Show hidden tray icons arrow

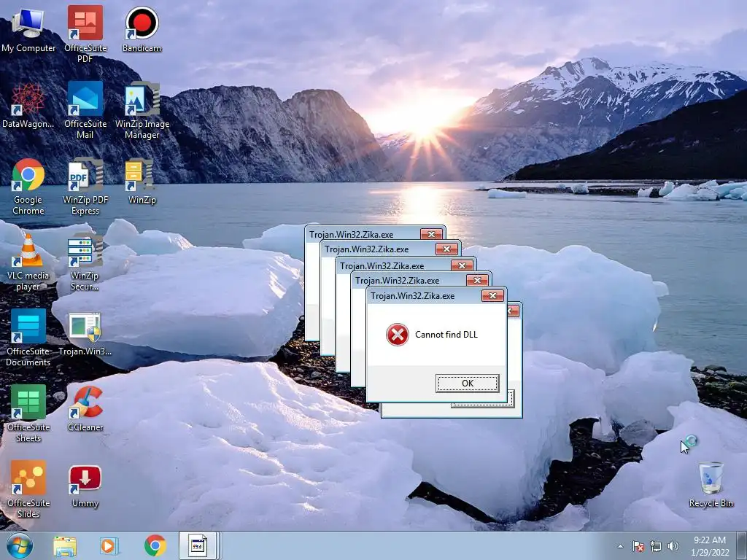click(620, 546)
